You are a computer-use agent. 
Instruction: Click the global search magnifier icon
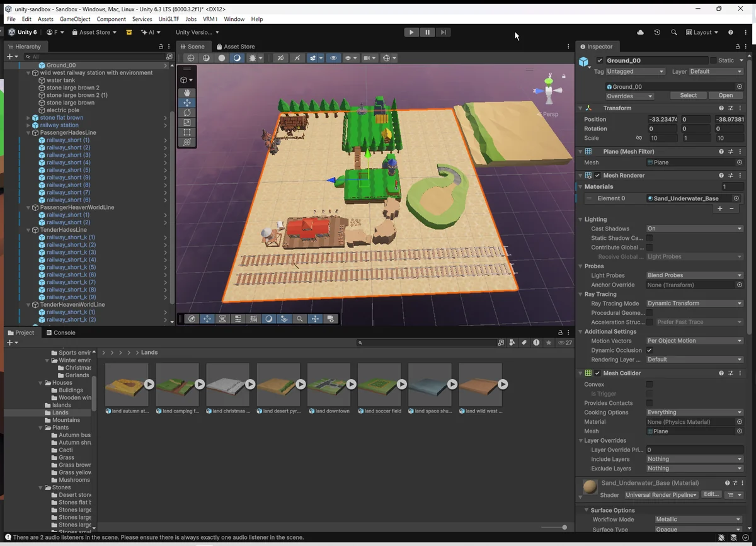[673, 32]
